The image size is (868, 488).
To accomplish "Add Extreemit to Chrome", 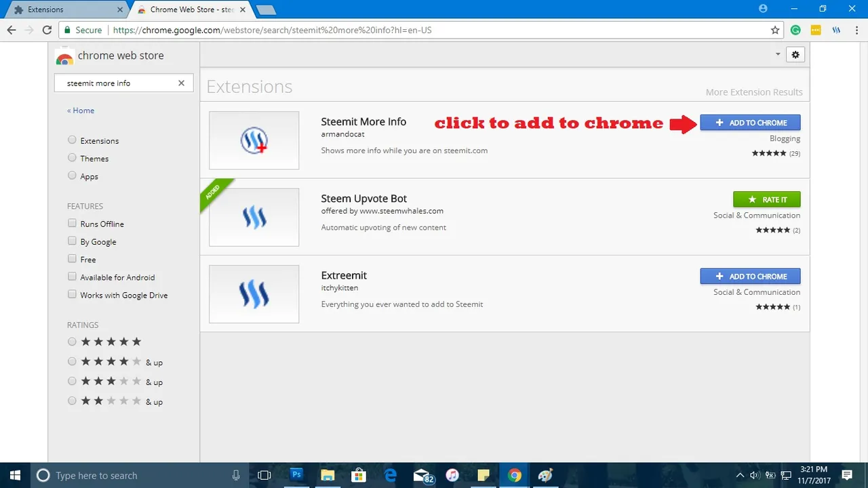I will coord(750,277).
